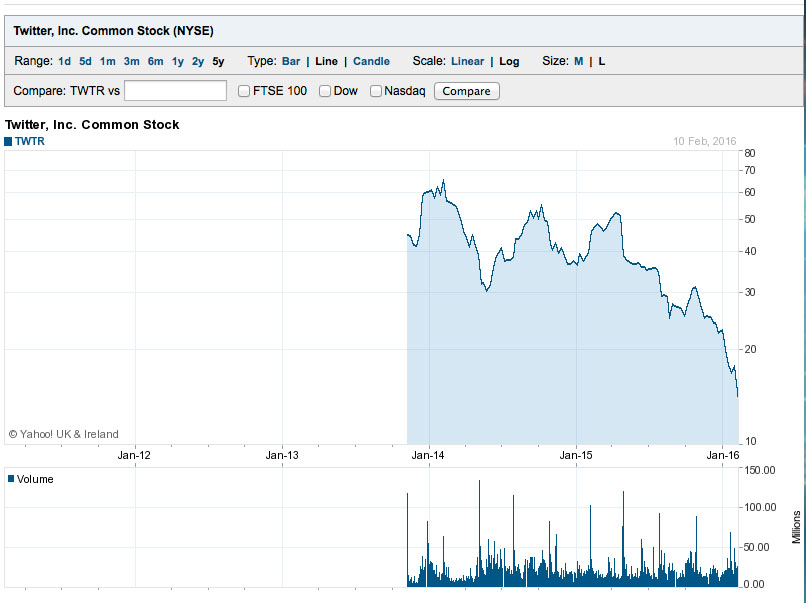
Task: Select 6m chart range
Action: [155, 61]
